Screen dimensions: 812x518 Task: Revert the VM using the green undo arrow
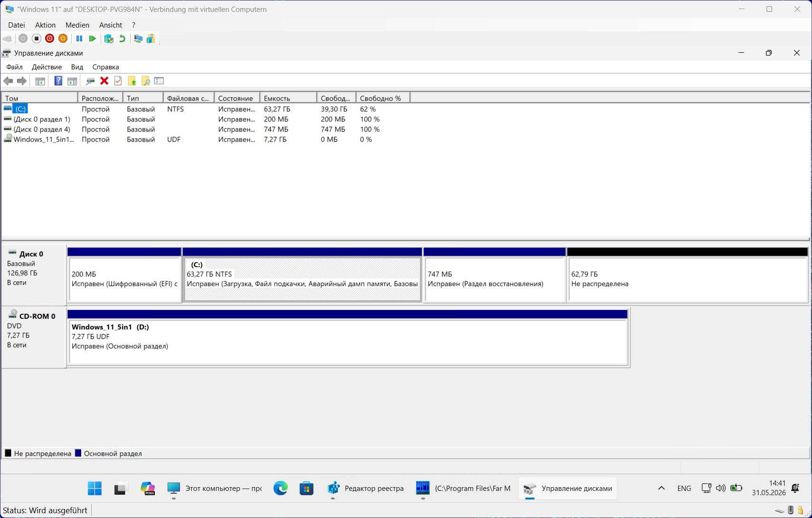(123, 38)
